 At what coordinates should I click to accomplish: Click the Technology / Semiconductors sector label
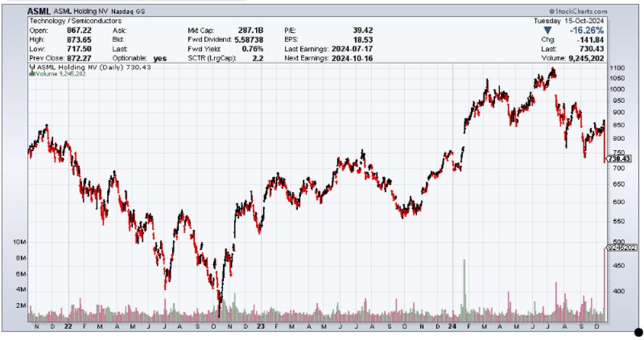click(x=75, y=21)
